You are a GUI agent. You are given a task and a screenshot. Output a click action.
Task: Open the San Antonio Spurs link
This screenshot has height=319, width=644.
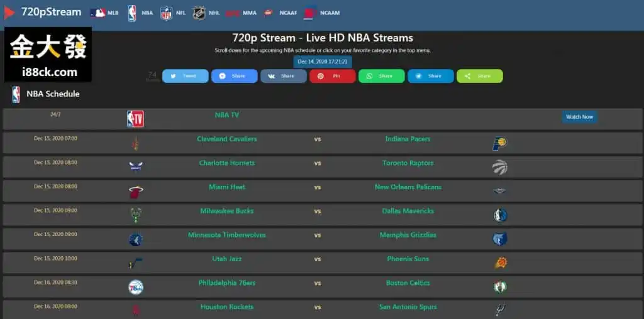point(408,306)
